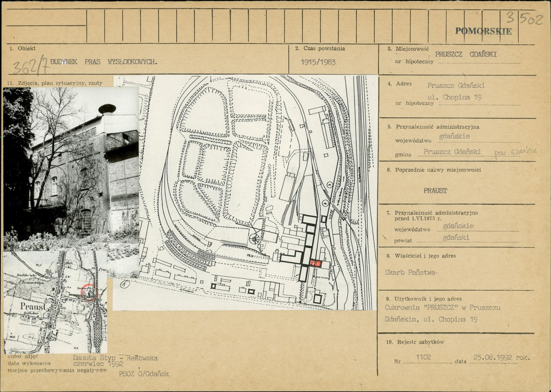Open the small Praust topographic map
The image size is (551, 392).
(x=55, y=301)
